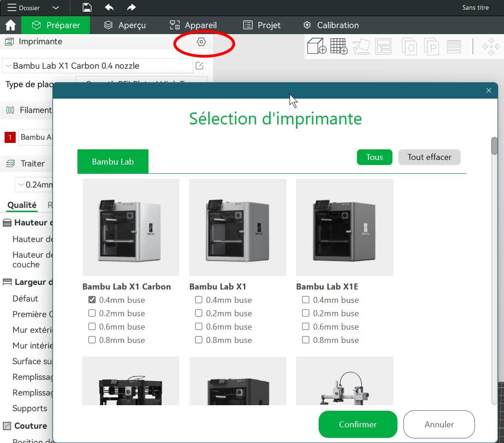Enable Bambu Lab X1 0.6mm buse
The width and height of the screenshot is (504, 443).
[199, 327]
